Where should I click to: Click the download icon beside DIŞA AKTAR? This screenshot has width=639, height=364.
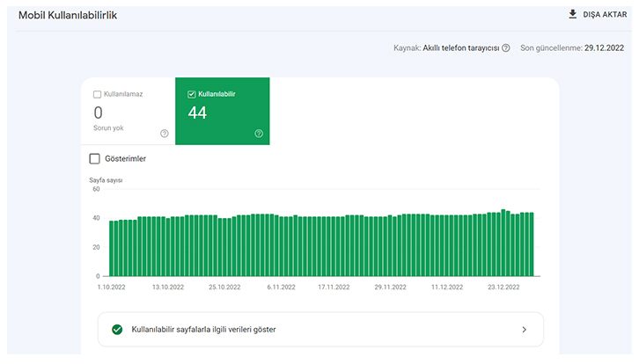click(x=573, y=14)
